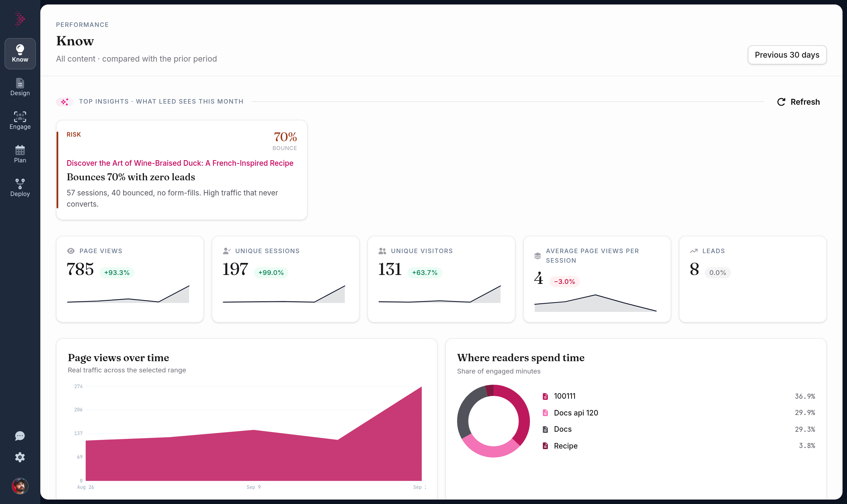Image resolution: width=847 pixels, height=504 pixels.
Task: Switch to the Plan section
Action: [20, 155]
